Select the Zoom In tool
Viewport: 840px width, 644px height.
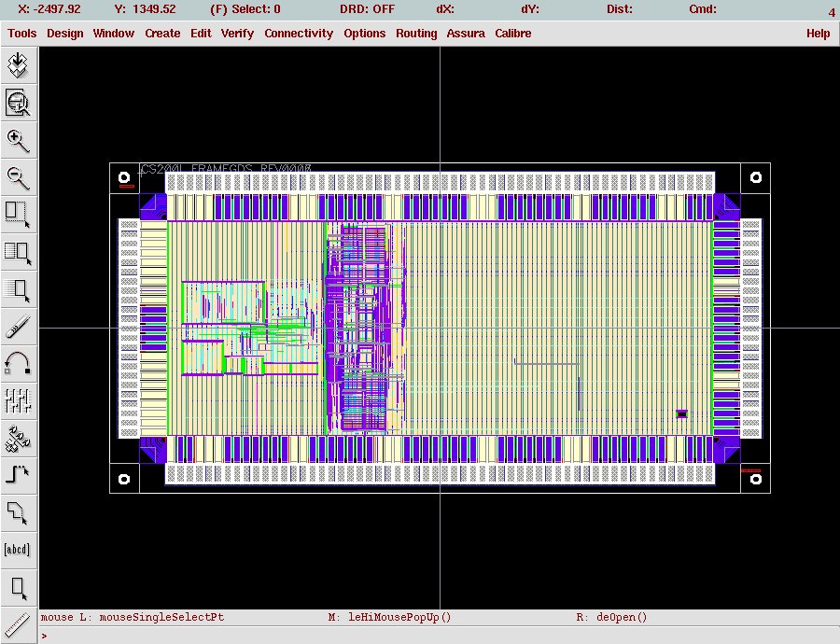point(18,141)
